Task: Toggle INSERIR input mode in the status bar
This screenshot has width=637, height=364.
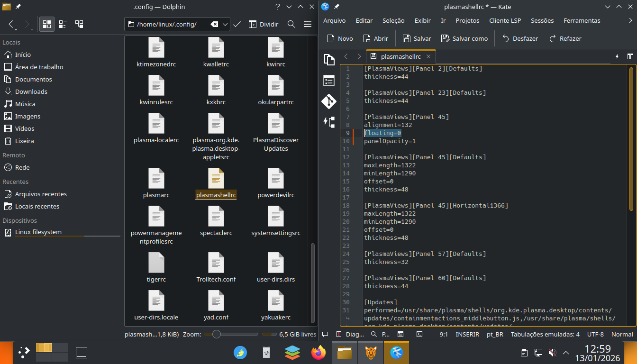Action: (467, 334)
